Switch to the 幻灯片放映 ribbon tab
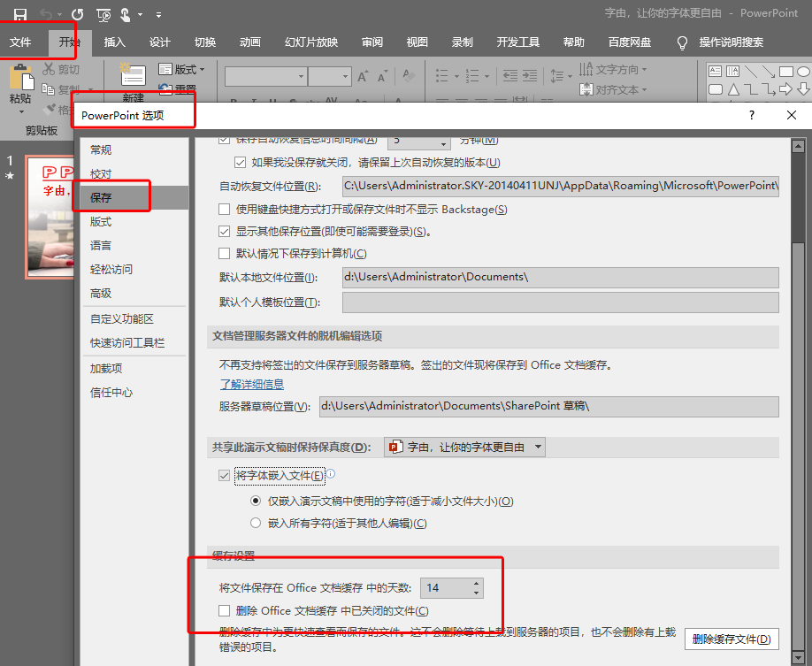The width and height of the screenshot is (812, 666). click(311, 42)
